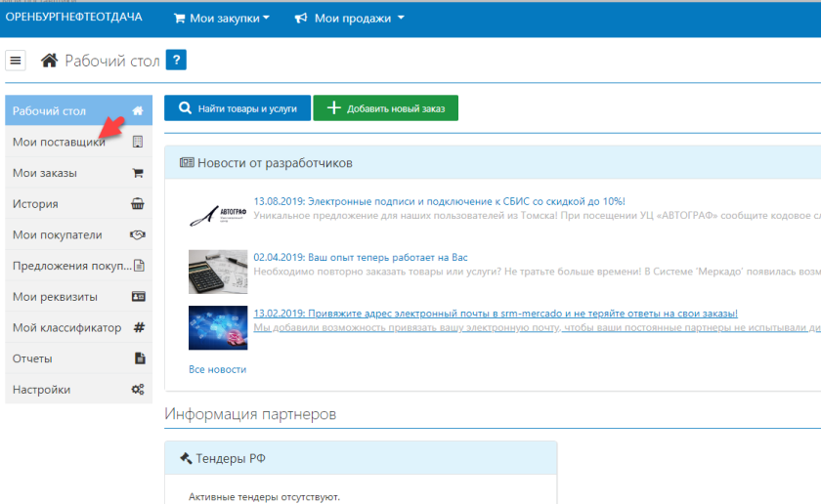Open news about Электронные подписи и СБИС
The height and width of the screenshot is (504, 821).
coord(439,201)
